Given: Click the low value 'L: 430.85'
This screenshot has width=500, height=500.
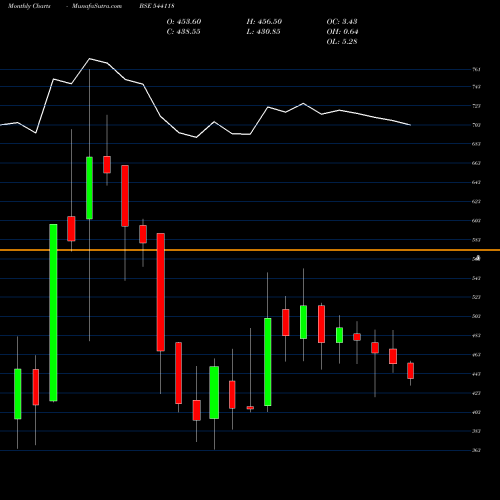Looking at the screenshot, I should pos(263,32).
